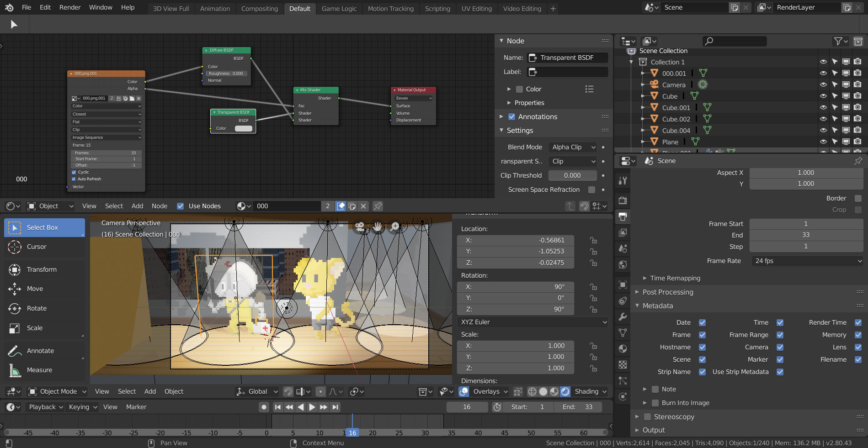
Task: Toggle the Date metadata checkbox
Action: click(x=703, y=322)
